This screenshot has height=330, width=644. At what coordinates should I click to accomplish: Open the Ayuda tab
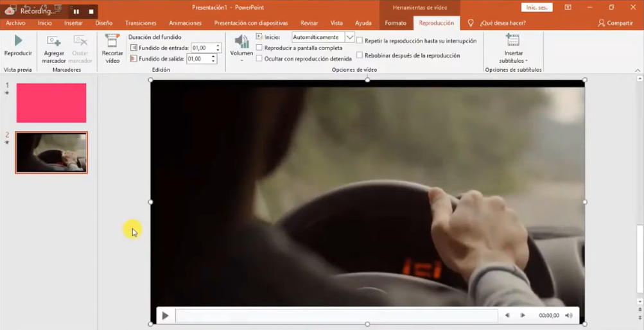[363, 23]
